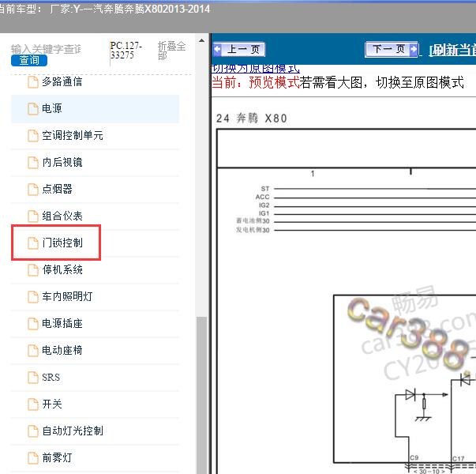Click the sidebar scrollbar thumb

coord(201,395)
